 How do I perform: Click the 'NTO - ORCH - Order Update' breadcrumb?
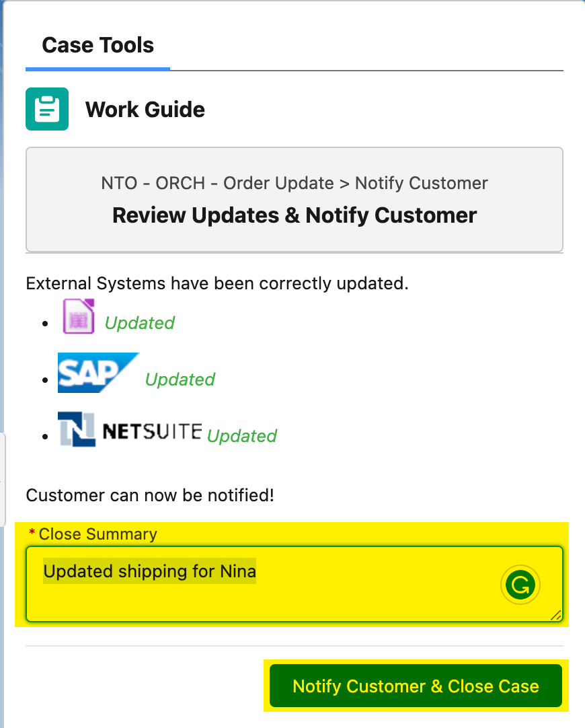click(218, 183)
